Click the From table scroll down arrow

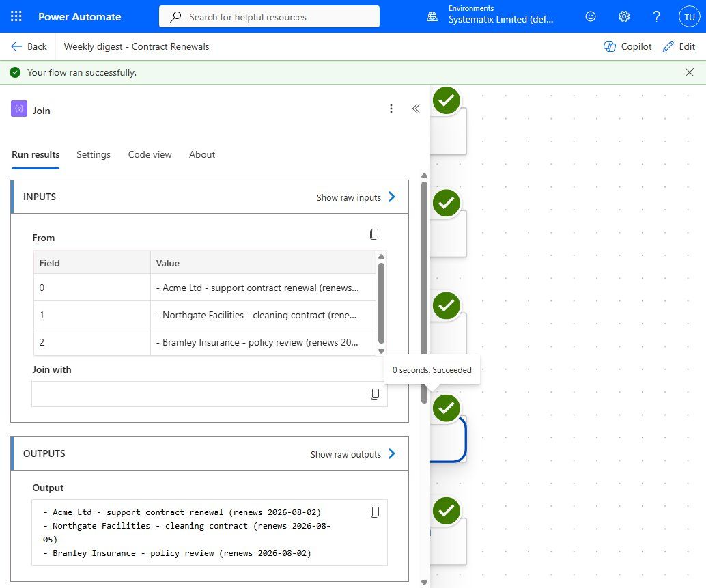[382, 351]
